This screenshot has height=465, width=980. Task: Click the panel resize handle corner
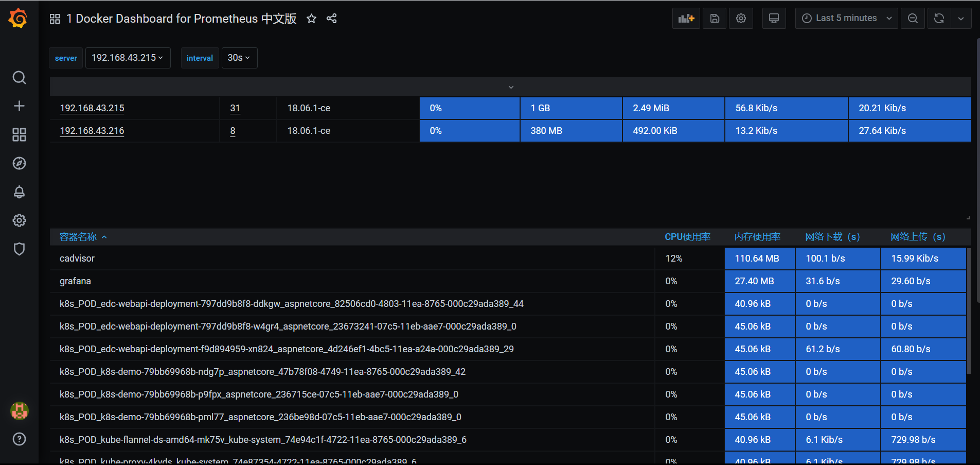pos(968,218)
